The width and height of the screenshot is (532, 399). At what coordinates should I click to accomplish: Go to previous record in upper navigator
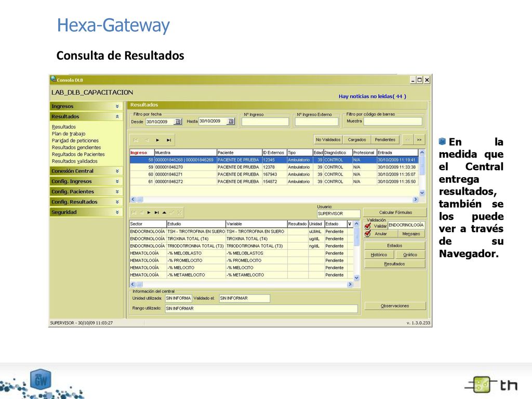(147, 140)
